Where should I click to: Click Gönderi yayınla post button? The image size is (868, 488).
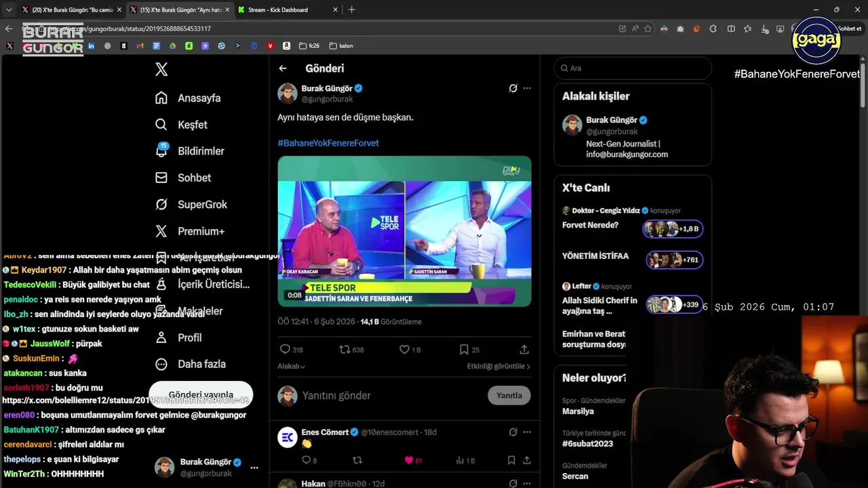pyautogui.click(x=201, y=394)
